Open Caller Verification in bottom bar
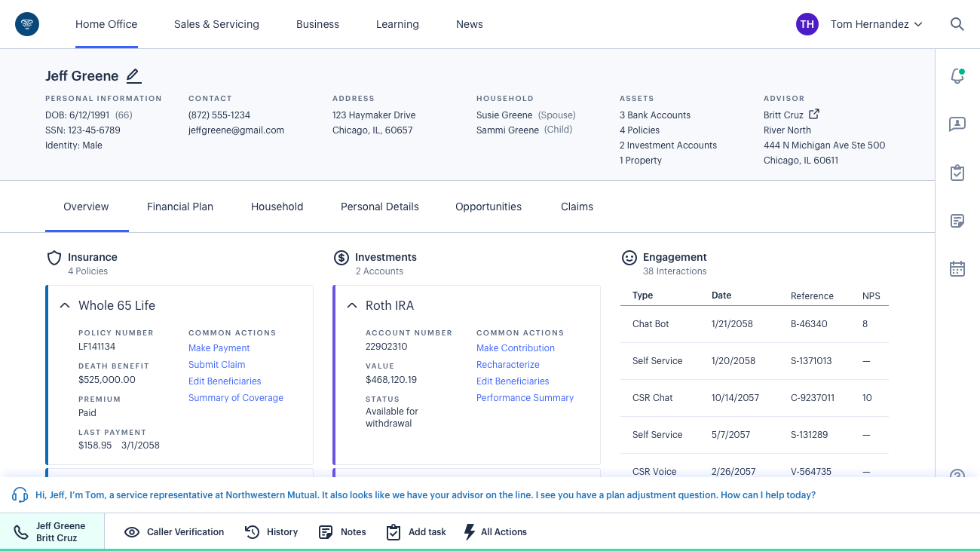The width and height of the screenshot is (980, 551). (174, 532)
